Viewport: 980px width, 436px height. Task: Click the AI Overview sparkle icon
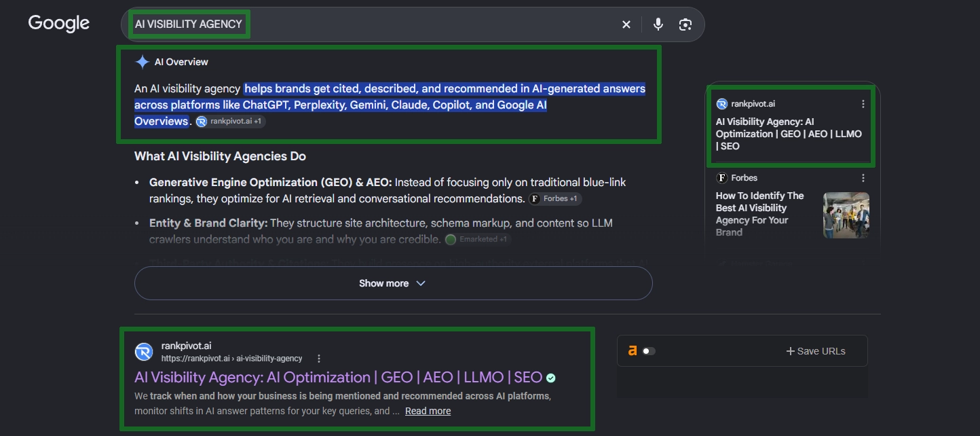pos(142,62)
